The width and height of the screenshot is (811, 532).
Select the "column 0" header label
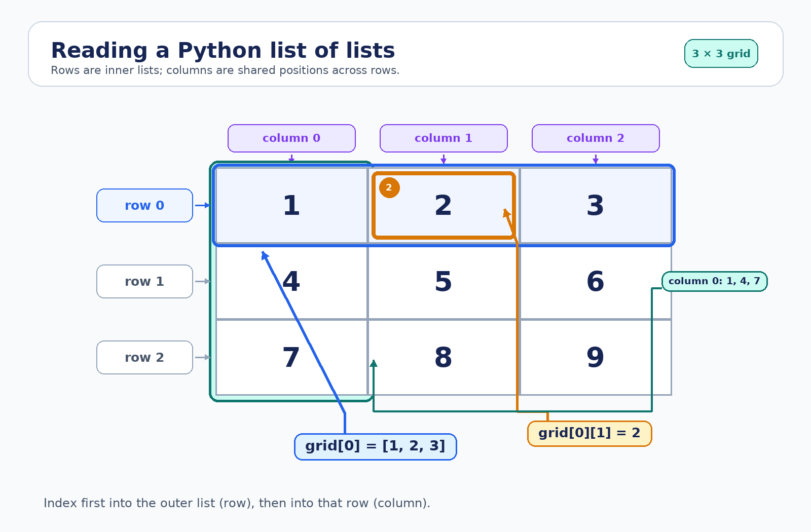(x=291, y=138)
